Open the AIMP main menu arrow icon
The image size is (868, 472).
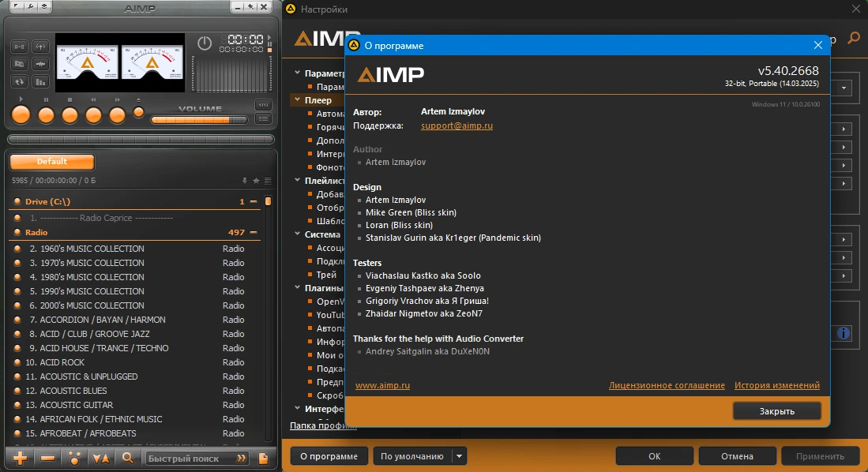pos(16,6)
